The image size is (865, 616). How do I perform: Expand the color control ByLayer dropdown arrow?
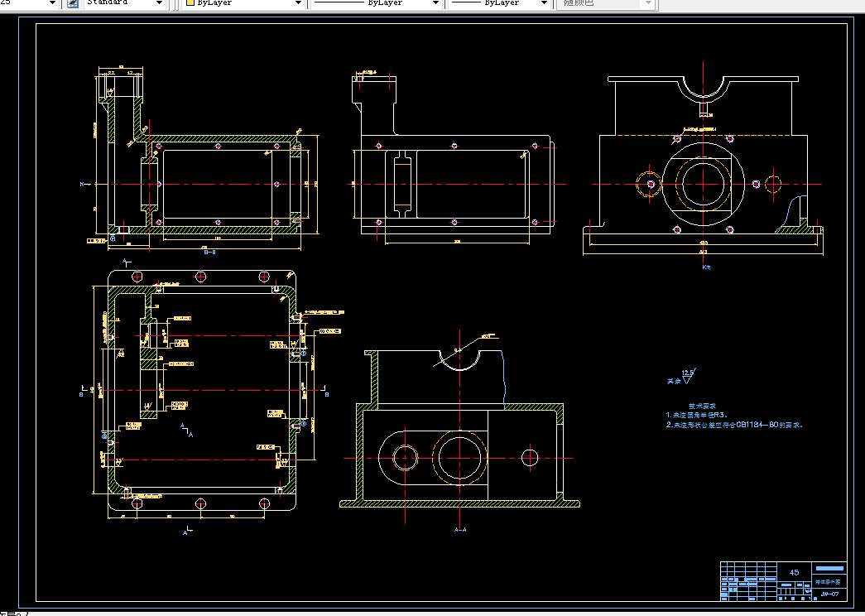(x=299, y=3)
